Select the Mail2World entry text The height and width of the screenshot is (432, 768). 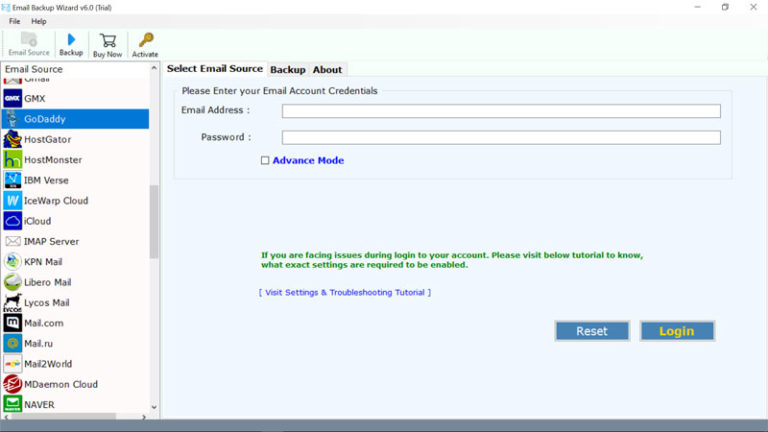tap(48, 364)
